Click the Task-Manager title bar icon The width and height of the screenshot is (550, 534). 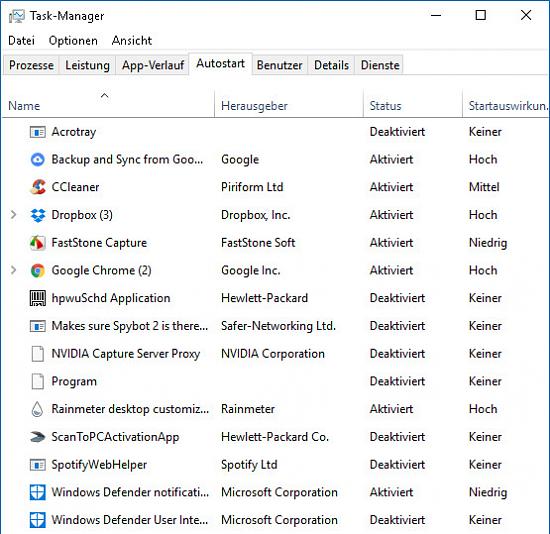click(16, 16)
